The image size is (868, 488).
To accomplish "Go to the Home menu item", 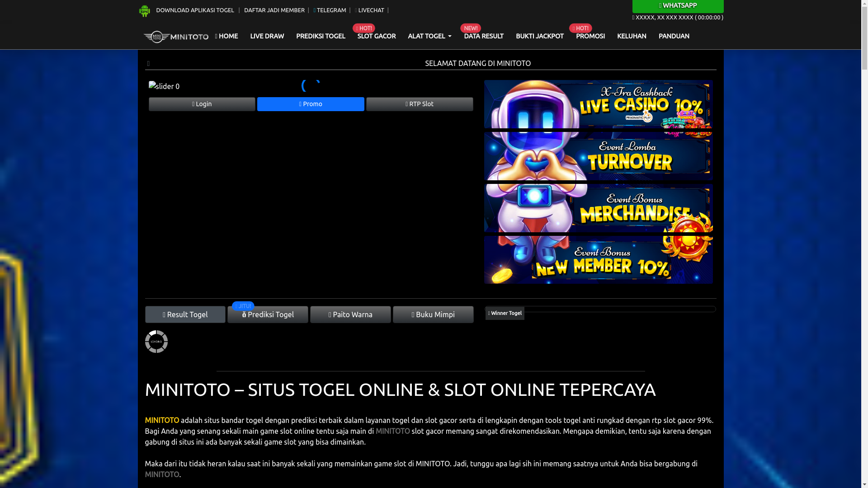I will tap(226, 36).
